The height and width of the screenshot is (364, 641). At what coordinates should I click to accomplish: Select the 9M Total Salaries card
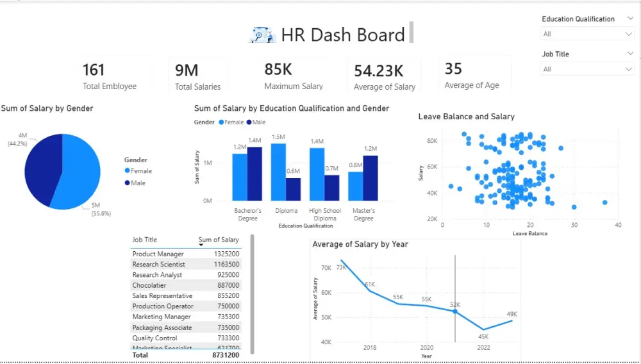coord(198,76)
